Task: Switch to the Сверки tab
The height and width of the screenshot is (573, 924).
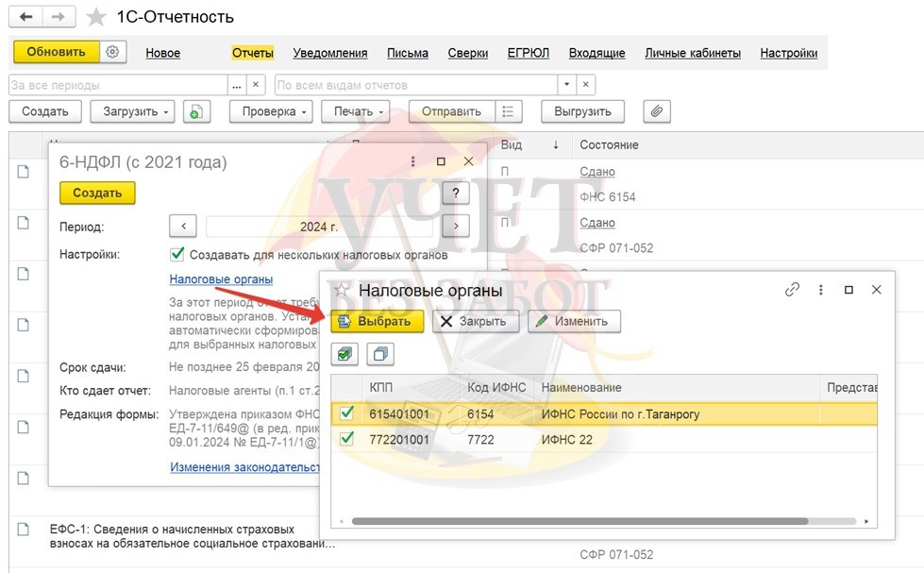Action: click(x=468, y=53)
